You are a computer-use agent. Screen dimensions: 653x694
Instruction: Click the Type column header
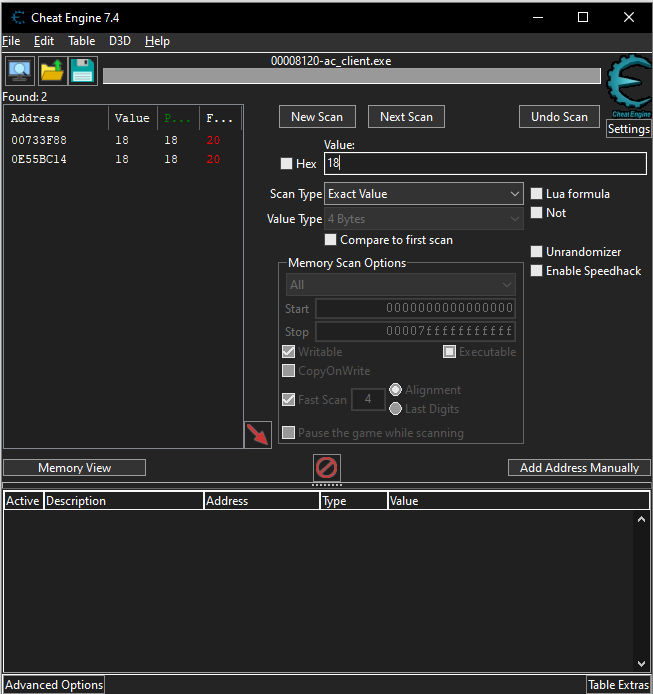pos(353,501)
